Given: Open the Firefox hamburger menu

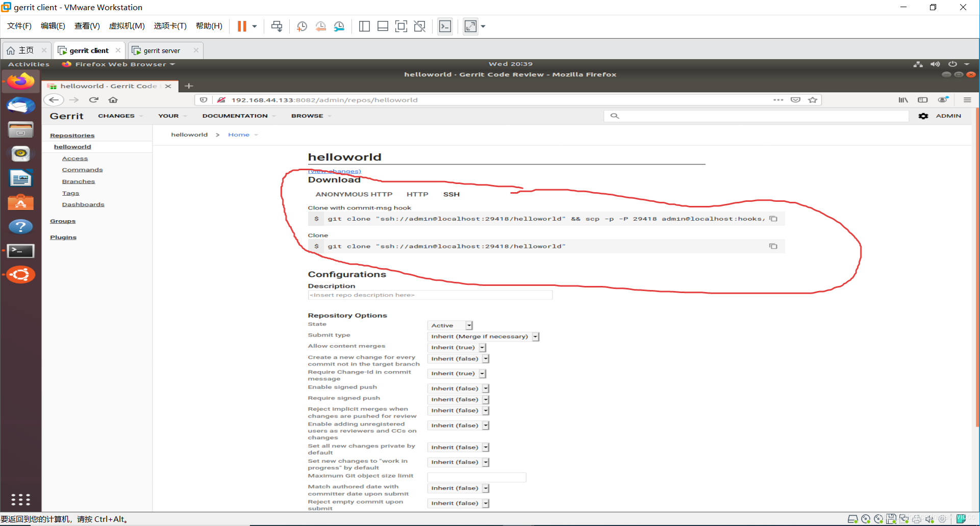Looking at the screenshot, I should pyautogui.click(x=967, y=100).
